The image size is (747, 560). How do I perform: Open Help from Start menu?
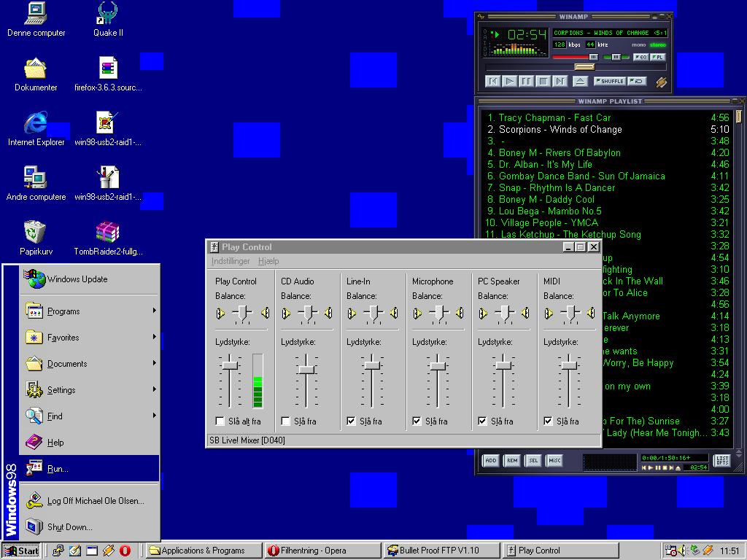pyautogui.click(x=89, y=442)
